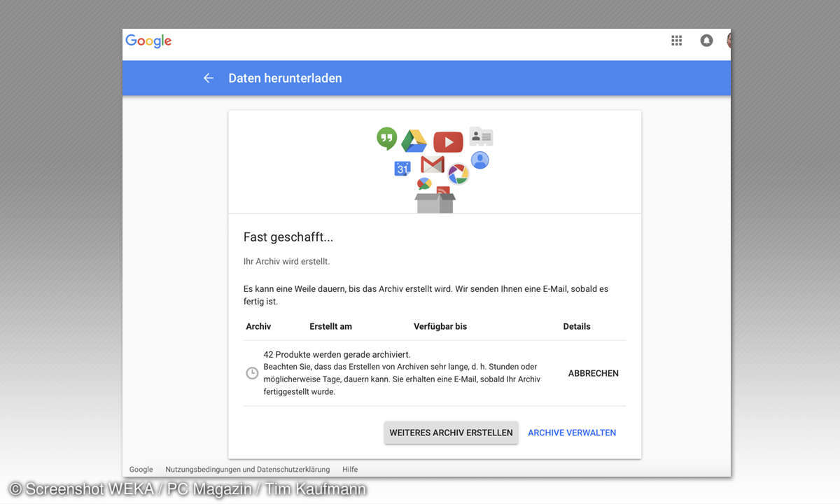840x504 pixels.
Task: Click ABBRECHEN to cancel the archive
Action: point(594,373)
